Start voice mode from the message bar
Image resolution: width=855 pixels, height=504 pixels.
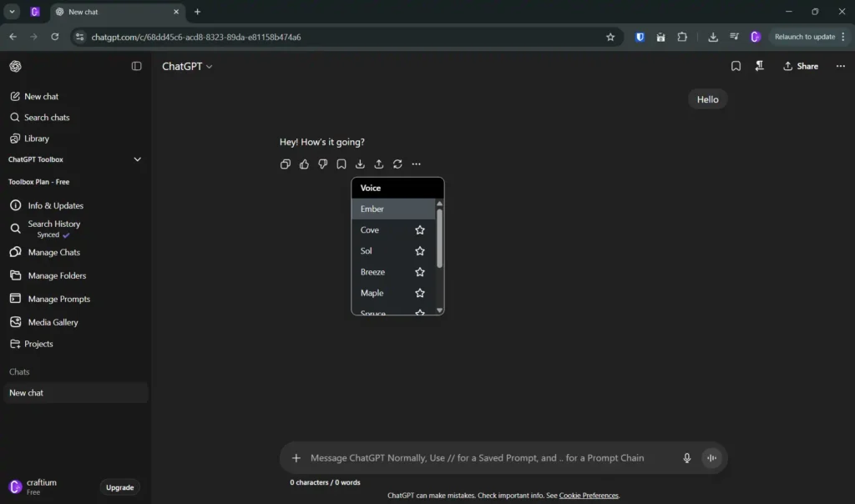[711, 458]
